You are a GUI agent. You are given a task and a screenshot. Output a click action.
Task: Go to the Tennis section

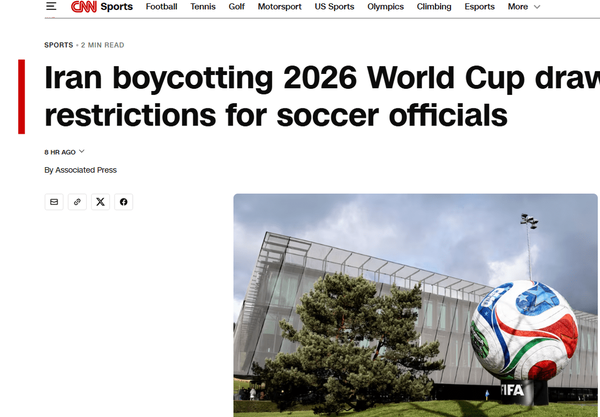(x=203, y=7)
